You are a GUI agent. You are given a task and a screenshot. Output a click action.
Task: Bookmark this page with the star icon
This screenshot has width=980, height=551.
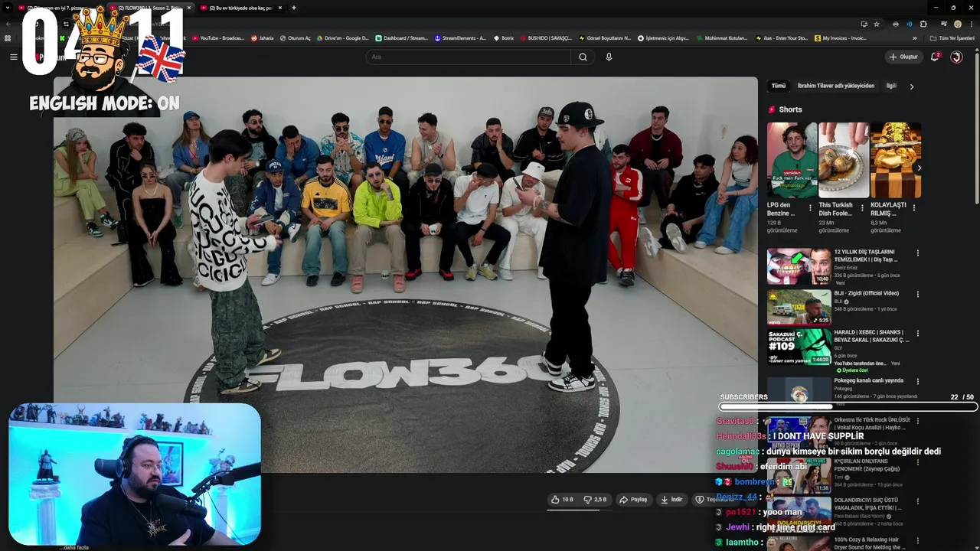[x=877, y=24]
